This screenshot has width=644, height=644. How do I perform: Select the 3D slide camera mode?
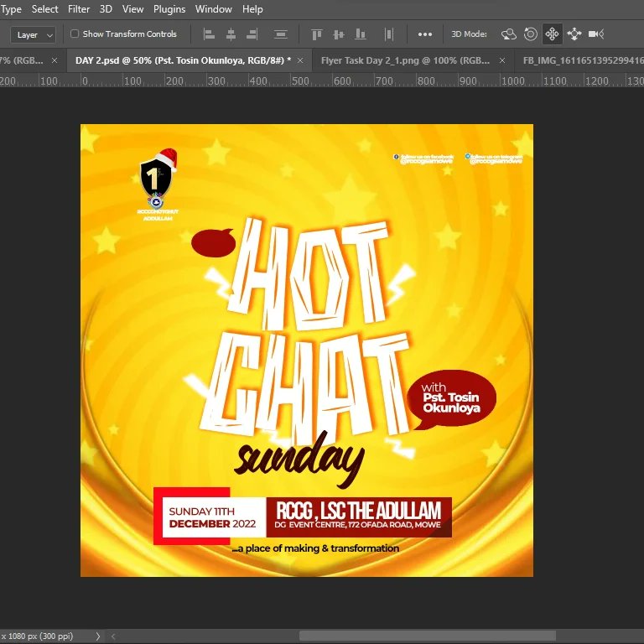(574, 34)
